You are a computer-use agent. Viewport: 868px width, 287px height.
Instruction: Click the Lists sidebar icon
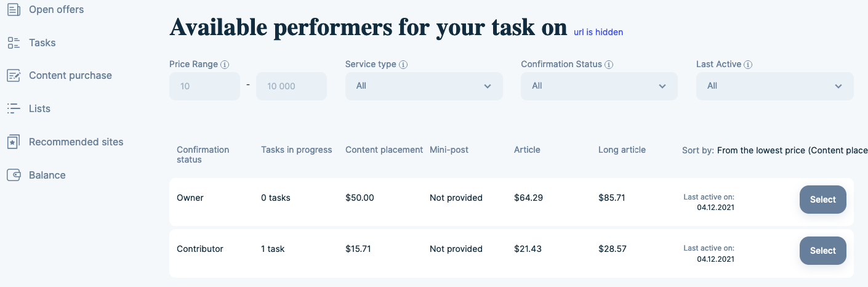(14, 109)
